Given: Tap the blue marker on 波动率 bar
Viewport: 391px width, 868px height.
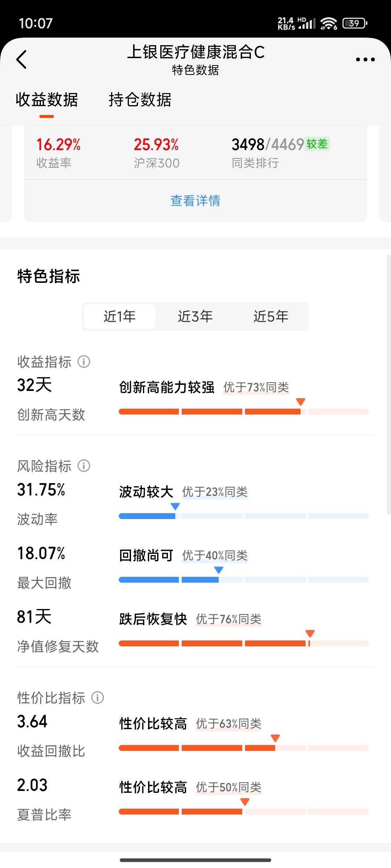Looking at the screenshot, I should 175,506.
